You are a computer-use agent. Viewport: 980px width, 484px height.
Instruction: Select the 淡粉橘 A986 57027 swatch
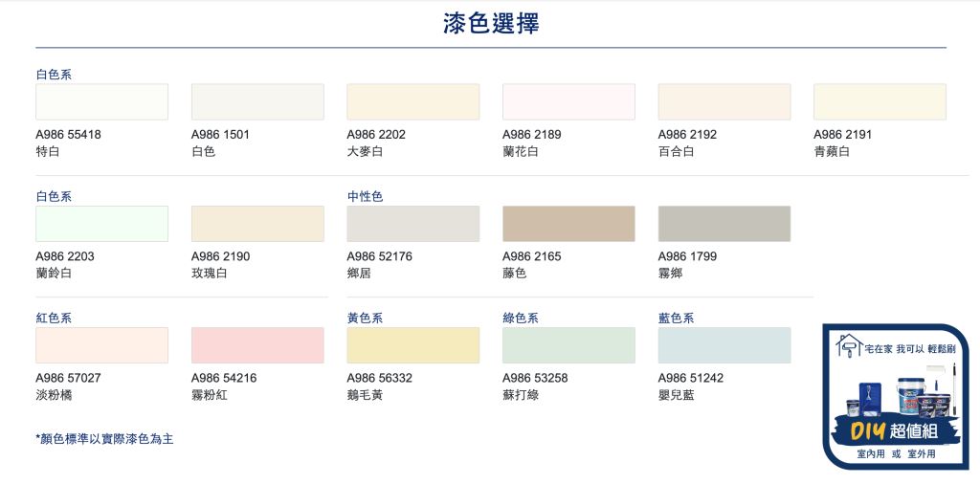coord(101,345)
